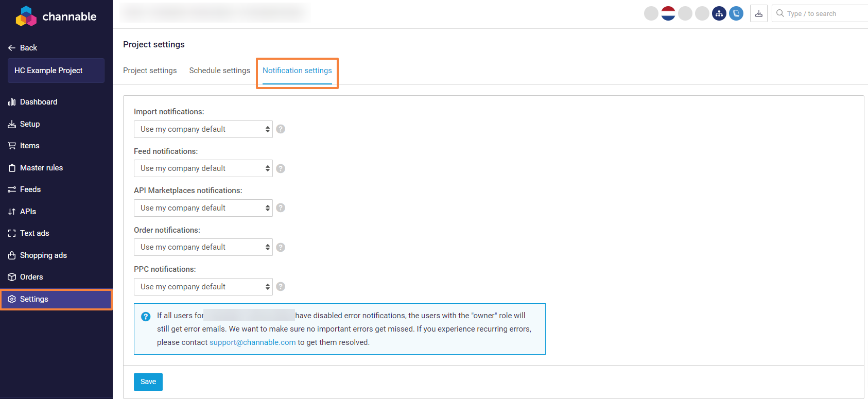Open the Import notifications dropdown
The height and width of the screenshot is (399, 868).
203,129
